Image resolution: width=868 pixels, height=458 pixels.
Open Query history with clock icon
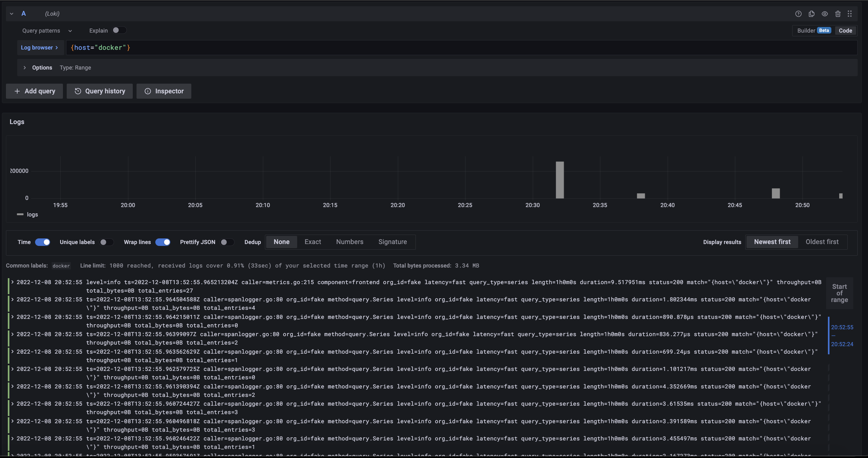[x=78, y=91]
